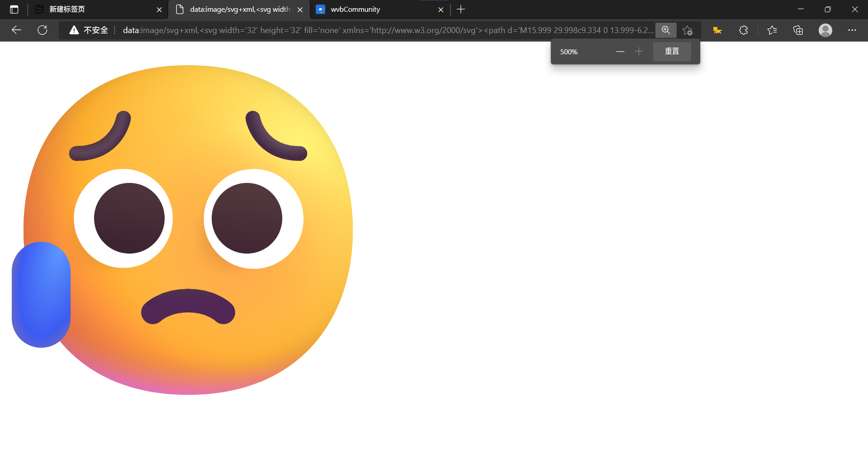Click the zoom magnifier icon in address bar
Viewport: 868px width, 465px height.
tap(666, 30)
